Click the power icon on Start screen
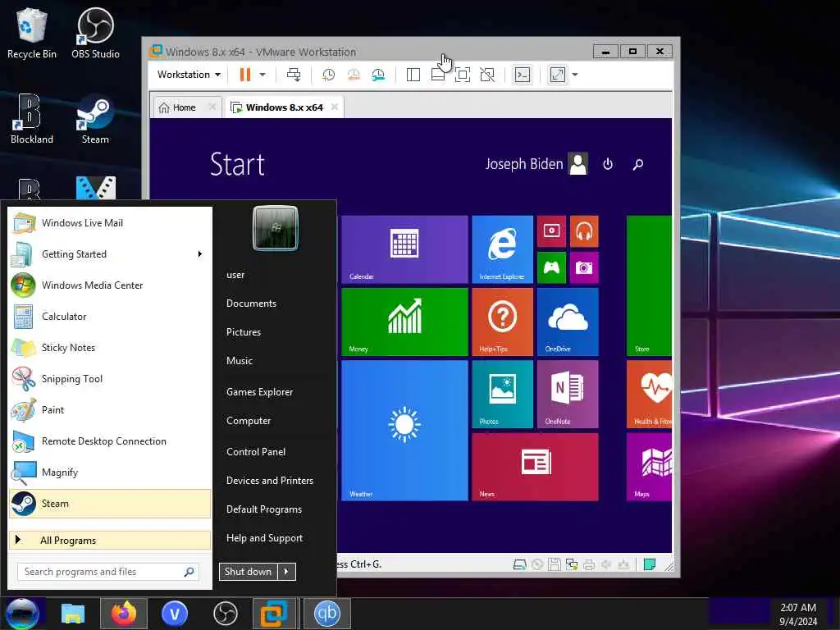Image resolution: width=840 pixels, height=630 pixels. pos(608,164)
